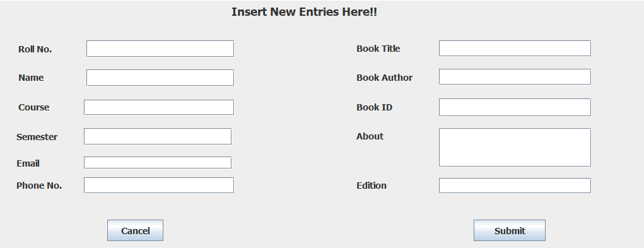Screen dimensions: 644x248
Task: Click the Edition label
Action: point(372,186)
